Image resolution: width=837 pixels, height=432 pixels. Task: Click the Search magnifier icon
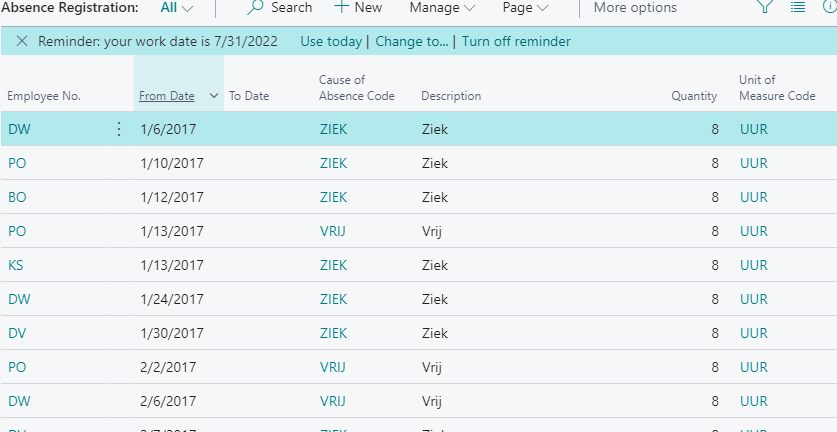click(256, 7)
